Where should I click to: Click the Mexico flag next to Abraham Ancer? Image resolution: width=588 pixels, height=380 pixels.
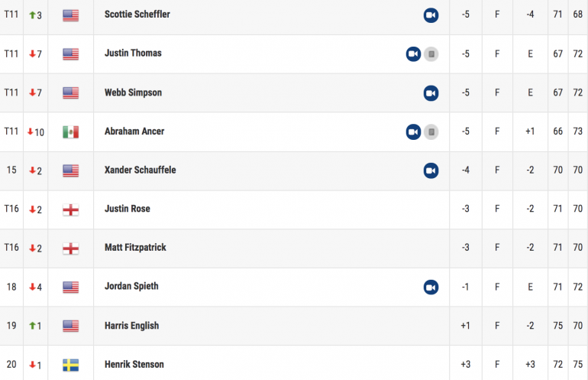[x=70, y=132]
